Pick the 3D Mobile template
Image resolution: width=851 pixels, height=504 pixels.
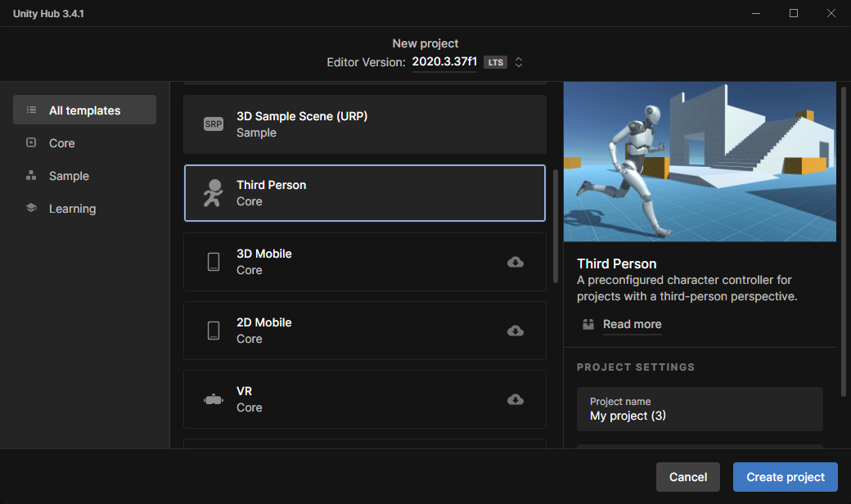[x=365, y=262]
